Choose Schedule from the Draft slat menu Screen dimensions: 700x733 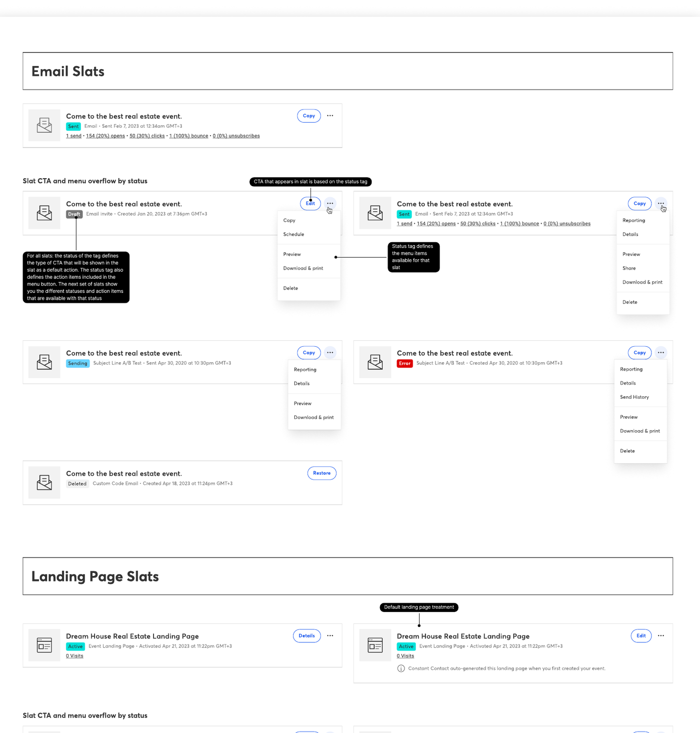click(293, 234)
